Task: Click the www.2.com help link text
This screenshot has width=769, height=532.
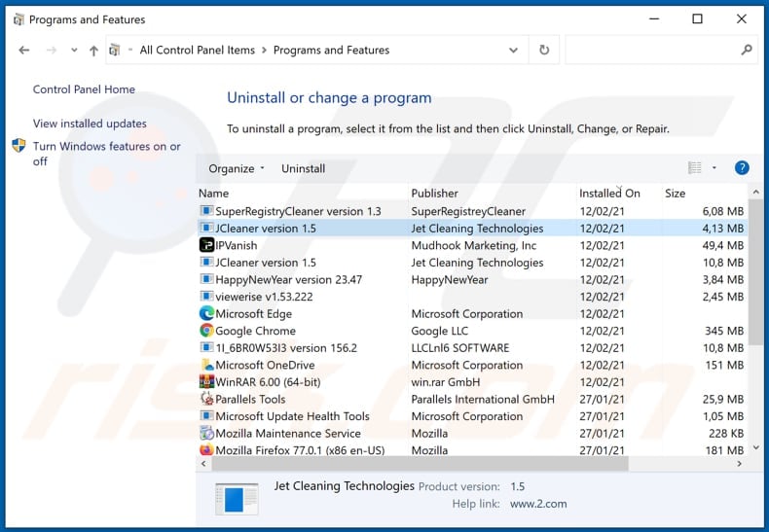Action: pyautogui.click(x=538, y=504)
